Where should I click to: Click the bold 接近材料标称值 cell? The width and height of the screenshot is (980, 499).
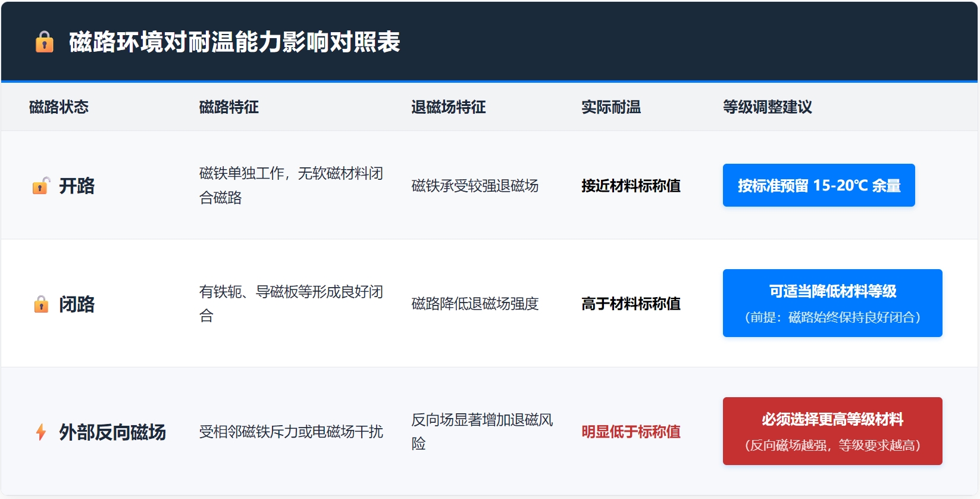(631, 186)
